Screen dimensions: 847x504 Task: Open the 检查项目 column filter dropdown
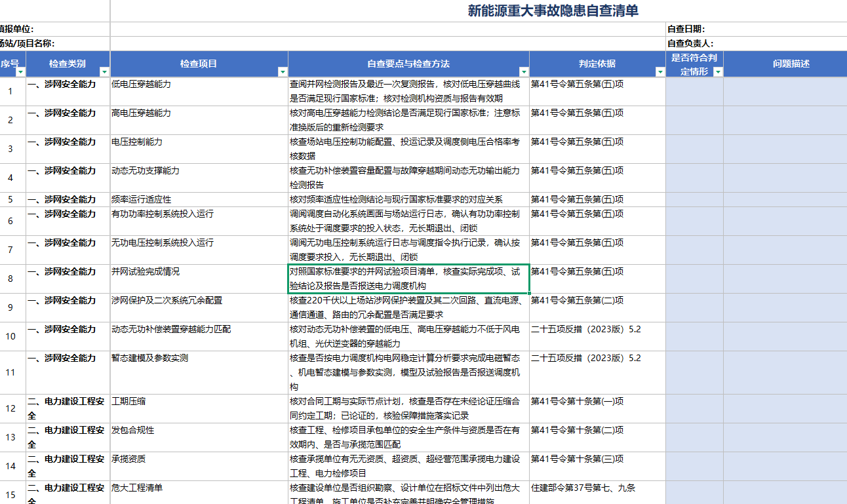point(283,71)
